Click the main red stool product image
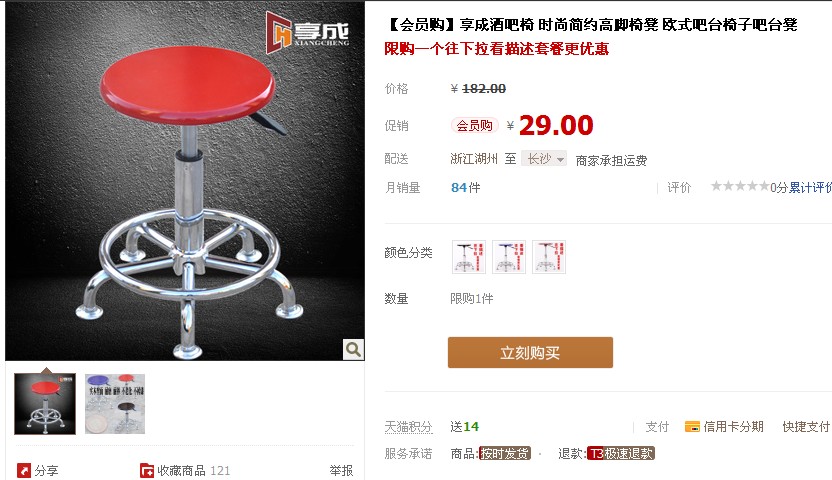Screen dimensions: 832x480 click(x=185, y=181)
